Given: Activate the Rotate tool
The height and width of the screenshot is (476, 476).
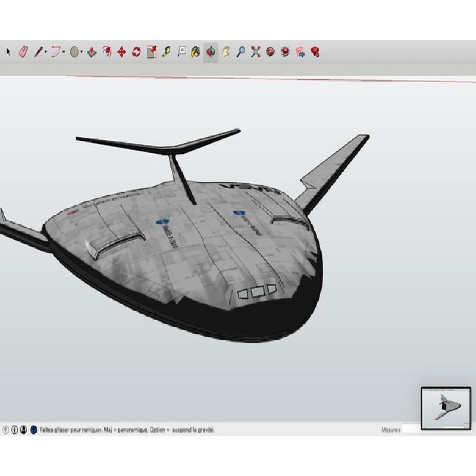Looking at the screenshot, I should (136, 52).
